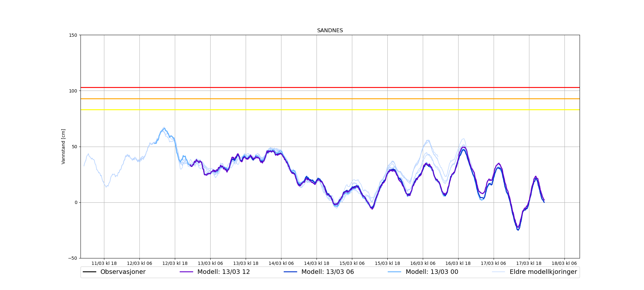Click the Vannstand [cm] y-axis label
This screenshot has width=644, height=290.
pos(63,147)
